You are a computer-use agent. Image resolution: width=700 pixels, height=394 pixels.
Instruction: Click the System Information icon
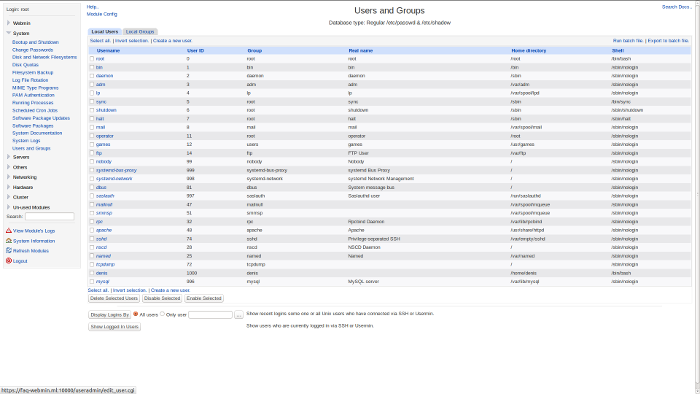coord(8,241)
